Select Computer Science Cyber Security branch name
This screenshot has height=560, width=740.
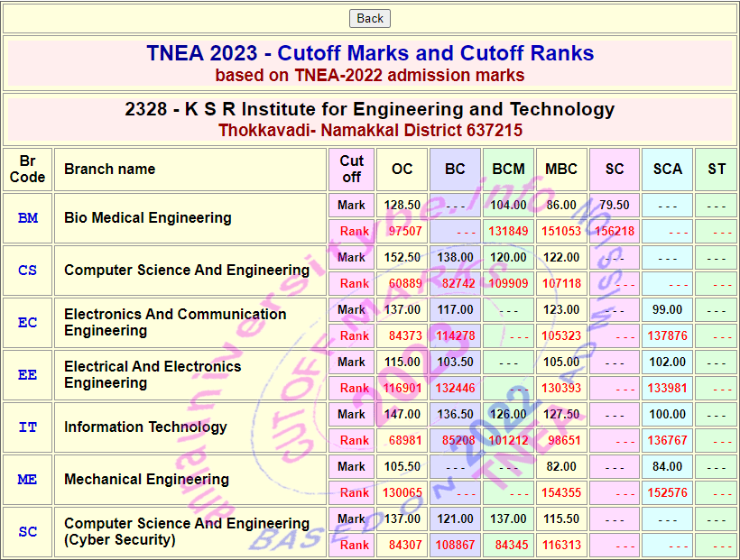187,532
